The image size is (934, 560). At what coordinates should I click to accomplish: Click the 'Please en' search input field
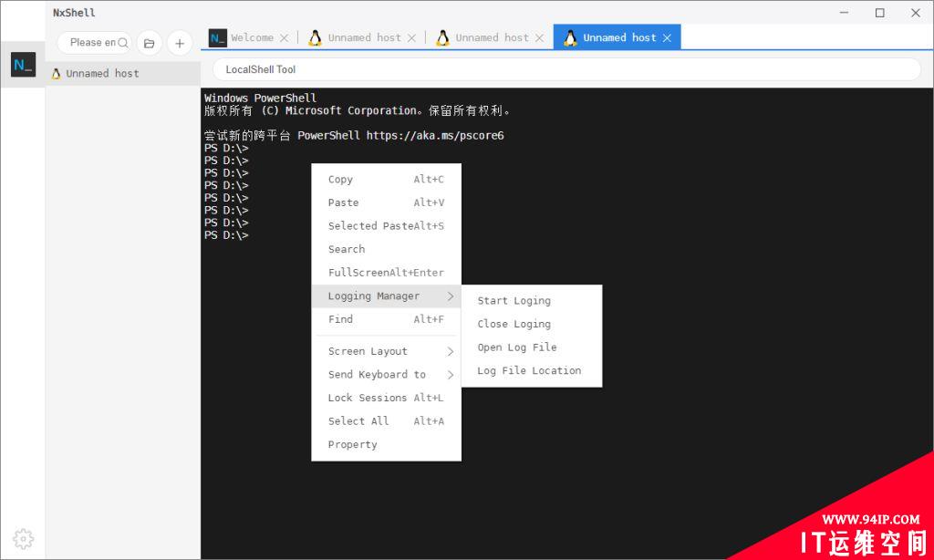point(92,43)
